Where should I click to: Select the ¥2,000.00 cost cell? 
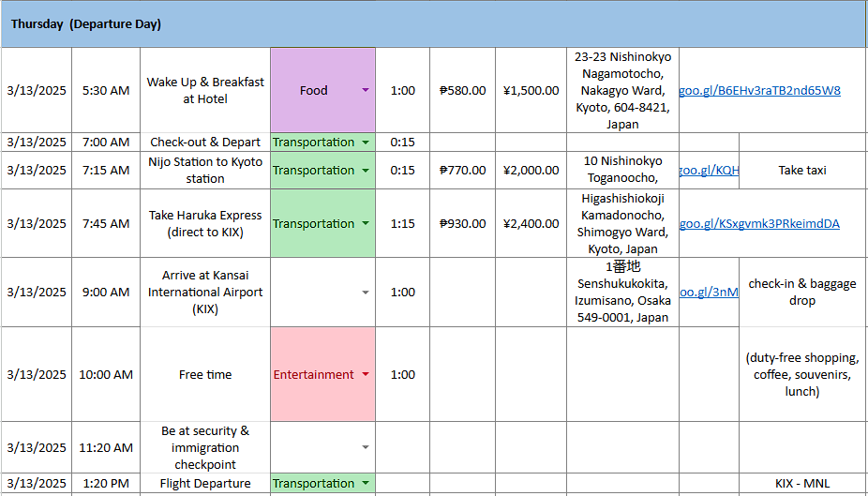[x=531, y=171]
